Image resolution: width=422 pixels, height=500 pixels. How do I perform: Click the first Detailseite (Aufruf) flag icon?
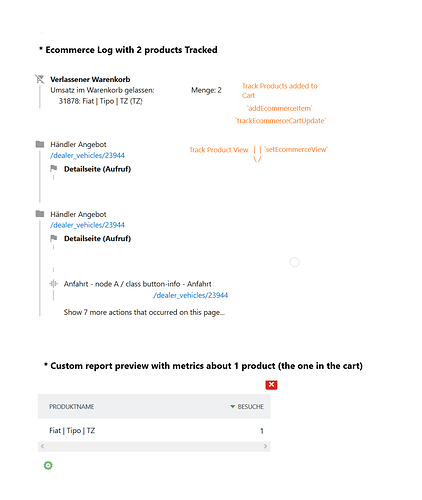click(54, 169)
